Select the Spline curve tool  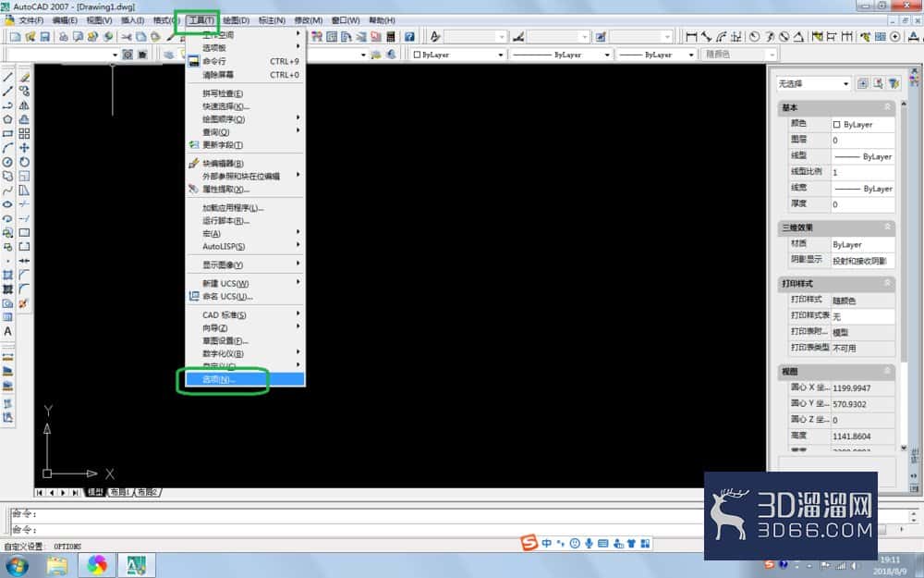pyautogui.click(x=7, y=191)
